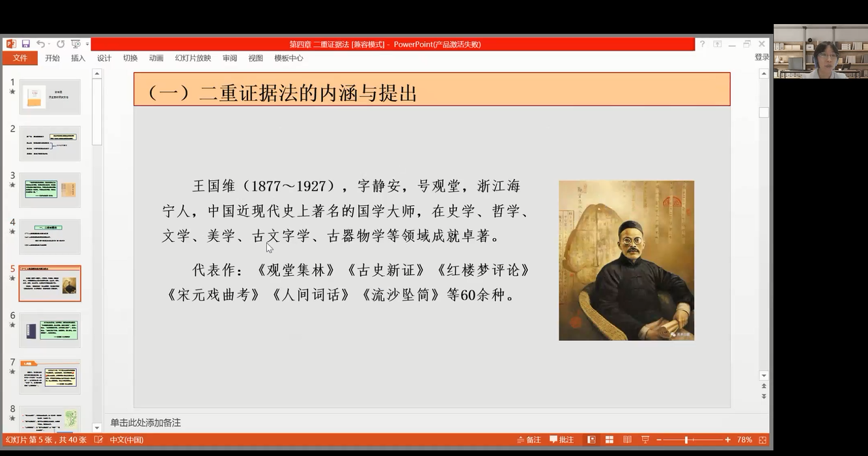This screenshot has height=456, width=868.
Task: Open PowerPoint Help question mark icon
Action: pyautogui.click(x=702, y=44)
